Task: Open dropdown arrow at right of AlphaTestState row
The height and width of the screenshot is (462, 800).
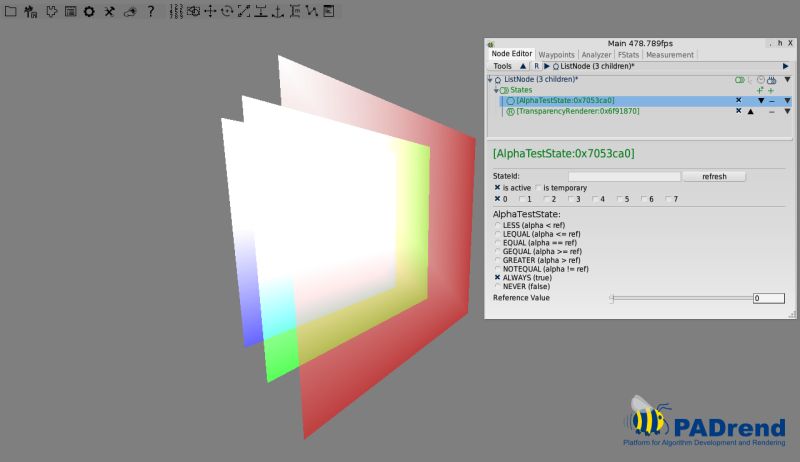Action: (787, 101)
